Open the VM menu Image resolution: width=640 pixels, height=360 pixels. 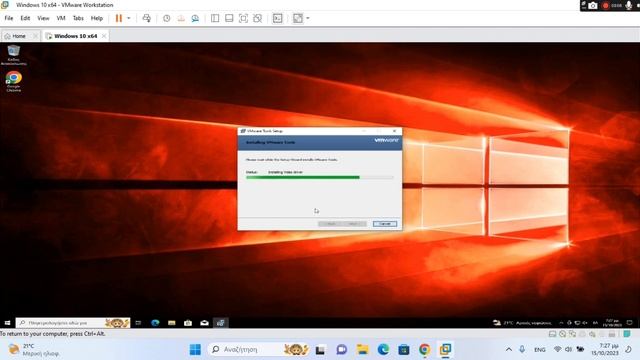pyautogui.click(x=61, y=18)
